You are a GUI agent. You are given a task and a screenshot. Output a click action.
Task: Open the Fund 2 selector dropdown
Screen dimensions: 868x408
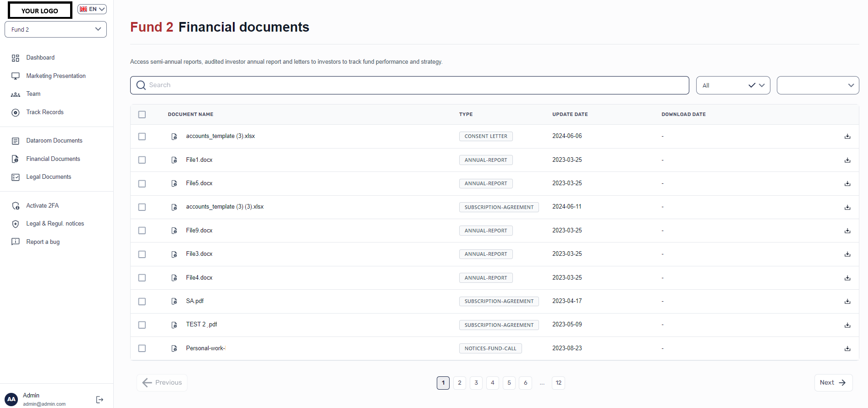click(x=55, y=29)
